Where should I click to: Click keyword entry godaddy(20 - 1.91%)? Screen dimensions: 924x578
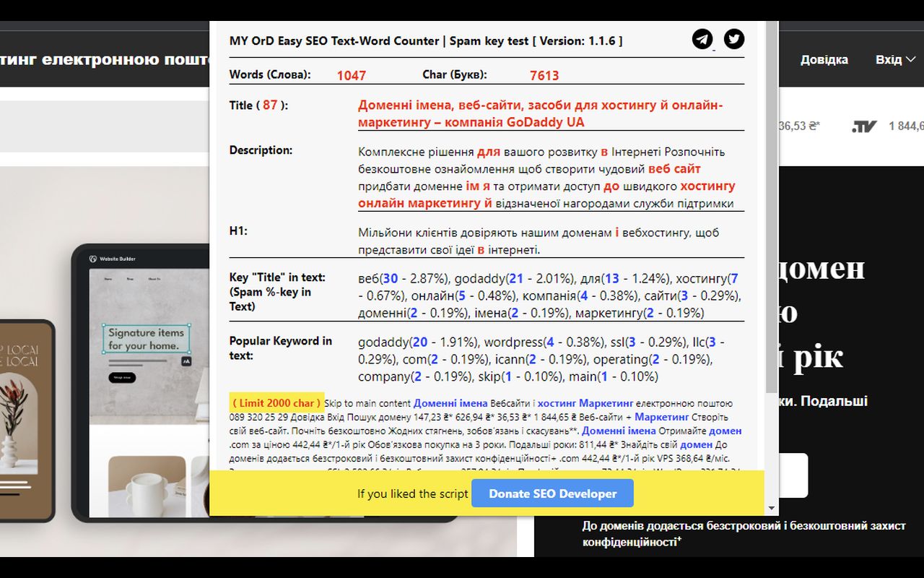pyautogui.click(x=418, y=342)
